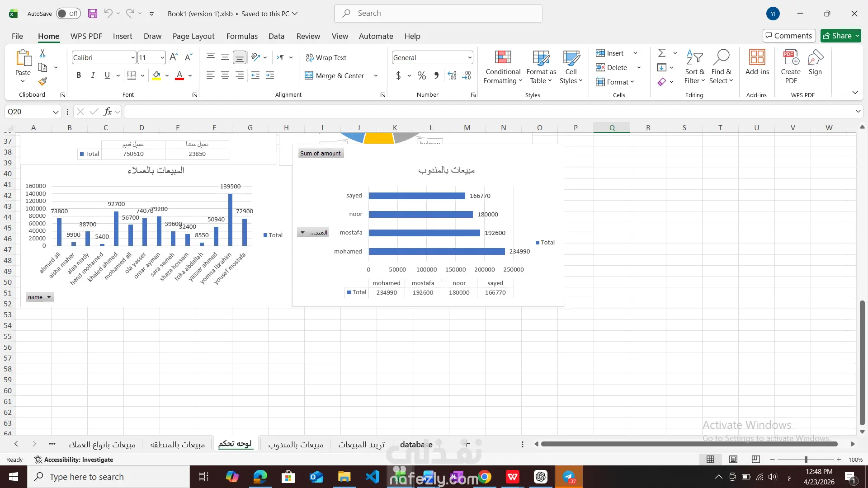
Task: Open Google Chrome from taskbar
Action: pyautogui.click(x=485, y=477)
